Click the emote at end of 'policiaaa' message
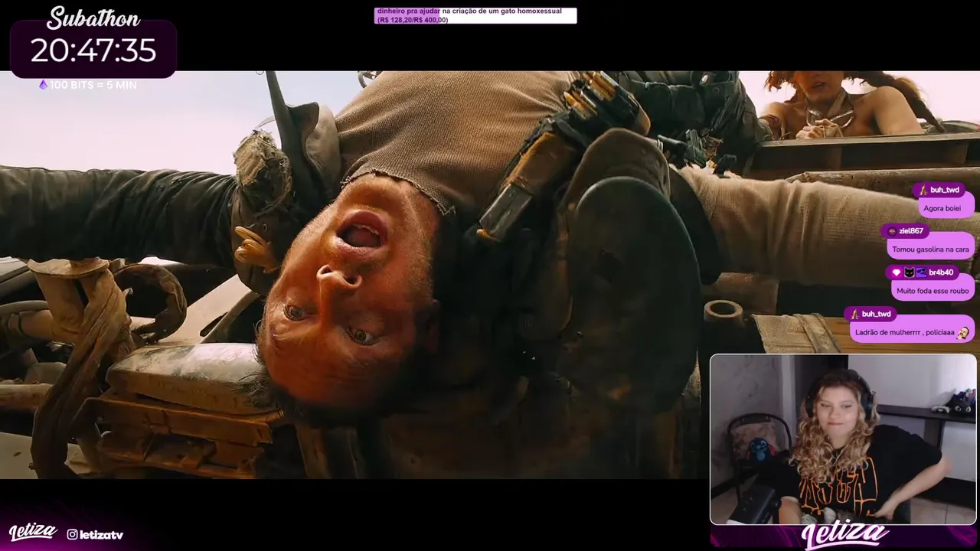 (x=963, y=333)
